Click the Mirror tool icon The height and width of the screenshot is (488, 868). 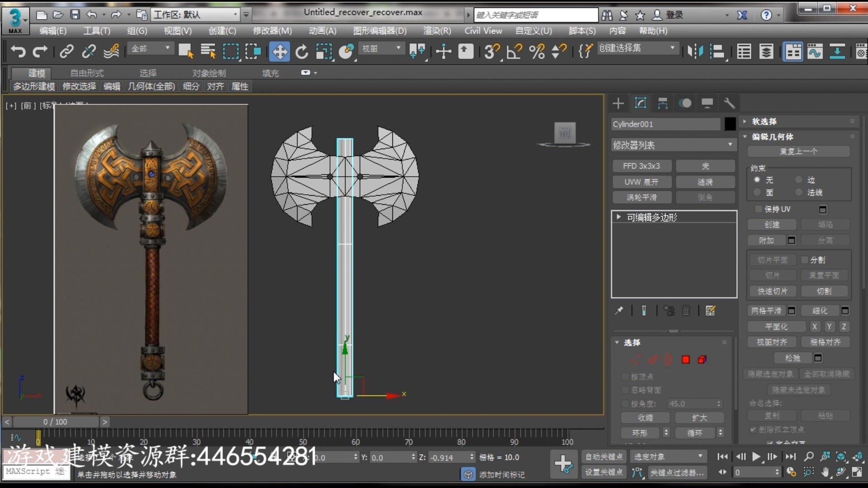click(x=695, y=51)
